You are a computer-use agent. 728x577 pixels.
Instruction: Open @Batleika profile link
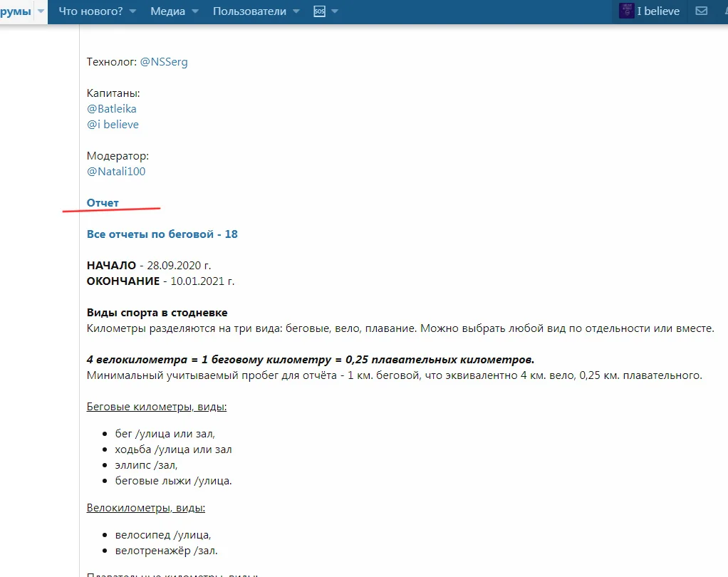point(111,108)
